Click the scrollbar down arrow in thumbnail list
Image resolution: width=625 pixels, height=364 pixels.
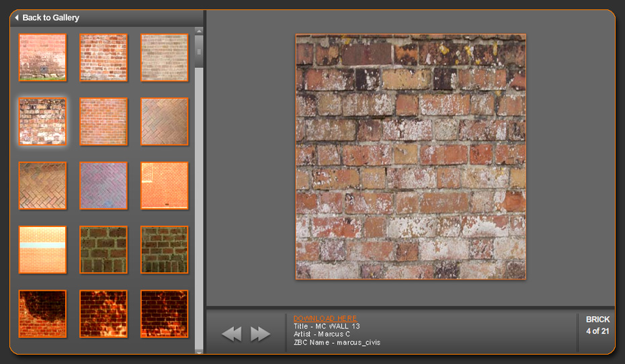(x=199, y=350)
